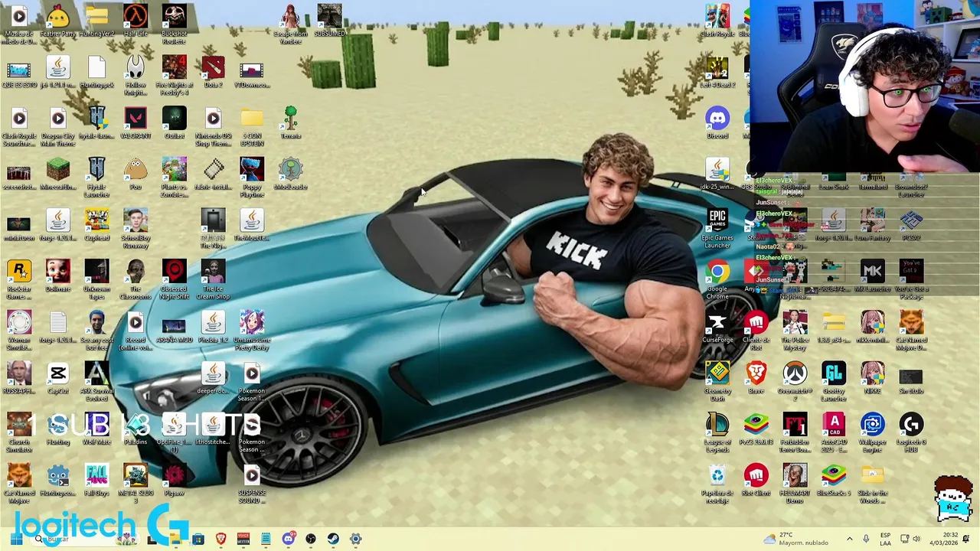980x551 pixels.
Task: Open the weather widget showing 27°C
Action: click(796, 540)
